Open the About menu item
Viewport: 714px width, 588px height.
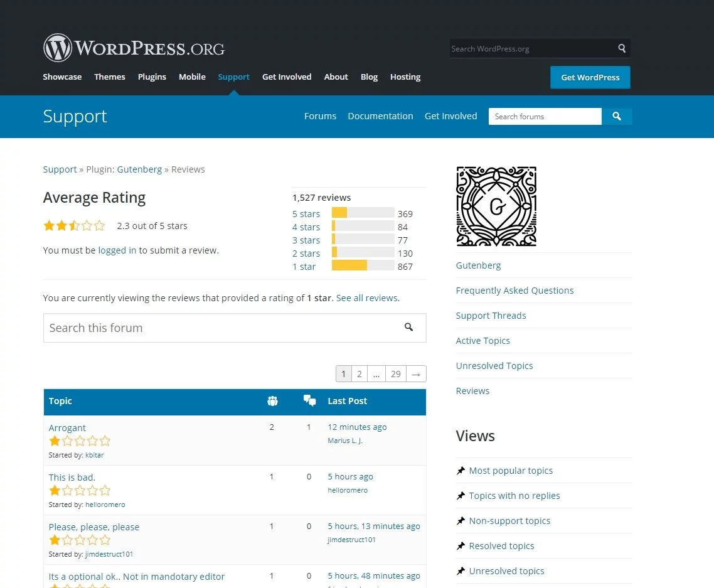point(336,77)
